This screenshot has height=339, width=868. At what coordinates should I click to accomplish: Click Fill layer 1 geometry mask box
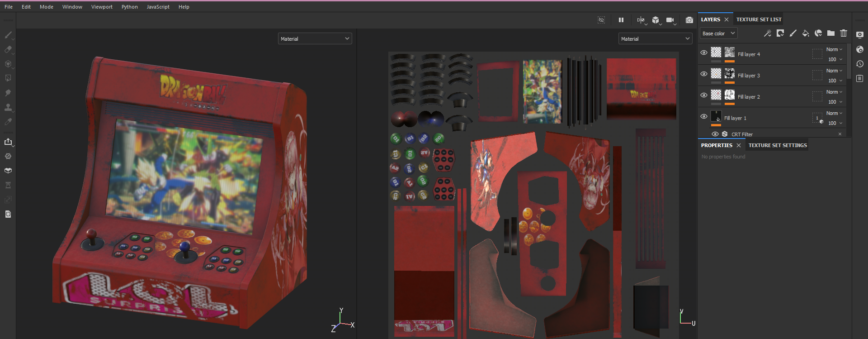coord(817,118)
